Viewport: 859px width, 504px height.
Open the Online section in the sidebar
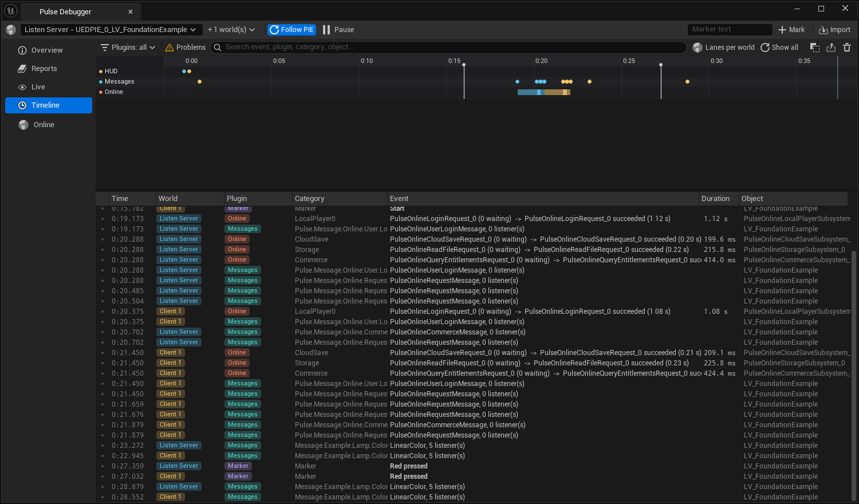coord(49,125)
